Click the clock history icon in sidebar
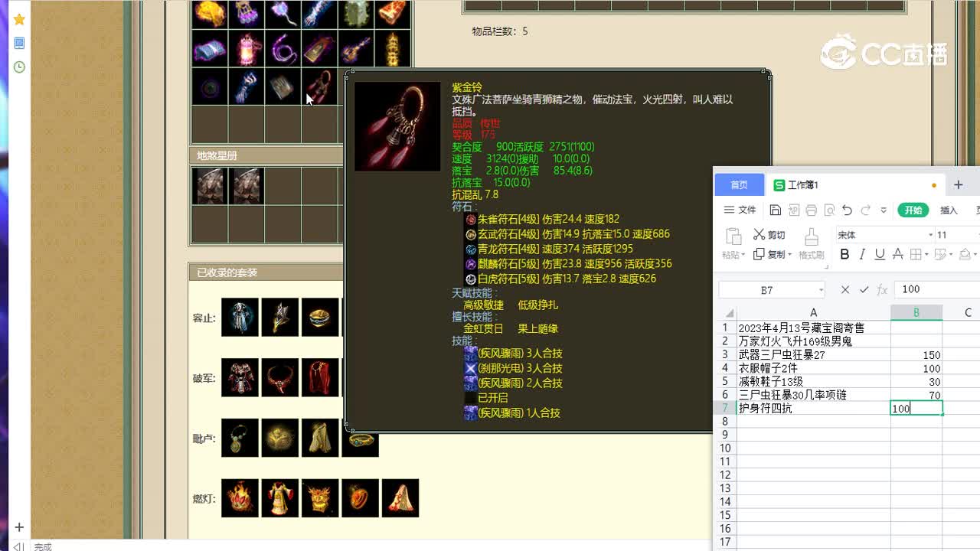The width and height of the screenshot is (980, 551). pos(19,67)
